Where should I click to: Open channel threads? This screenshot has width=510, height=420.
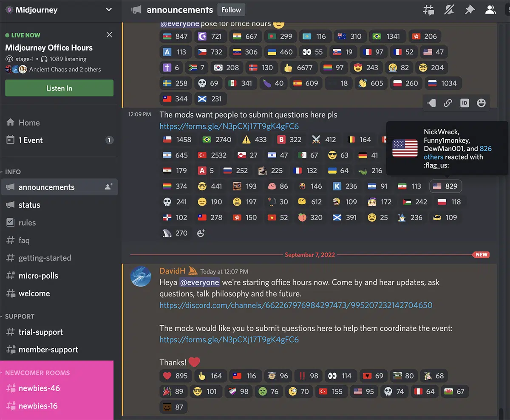tap(428, 9)
